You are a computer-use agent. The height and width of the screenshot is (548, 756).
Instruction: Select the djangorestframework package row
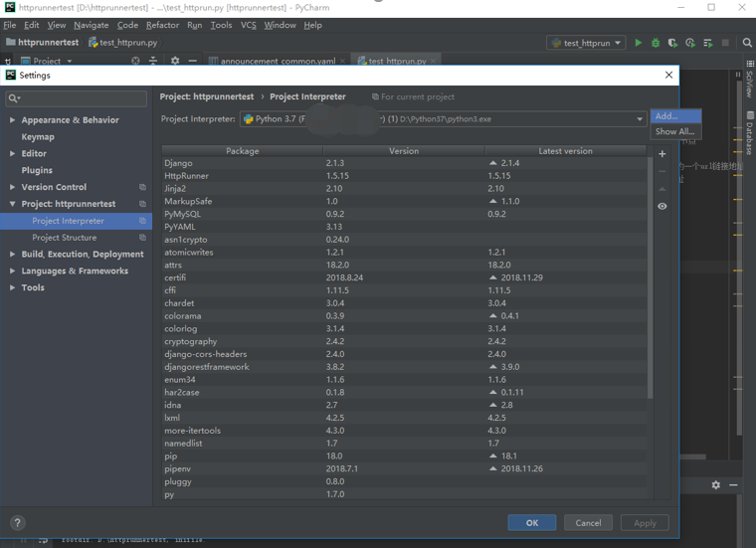click(x=404, y=367)
